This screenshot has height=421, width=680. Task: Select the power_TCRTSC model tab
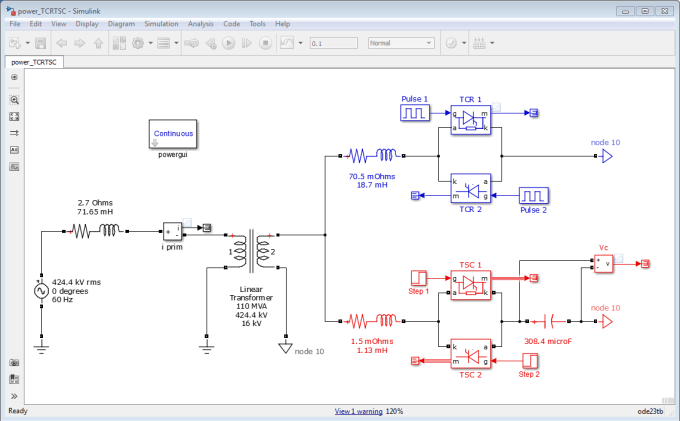tap(34, 62)
